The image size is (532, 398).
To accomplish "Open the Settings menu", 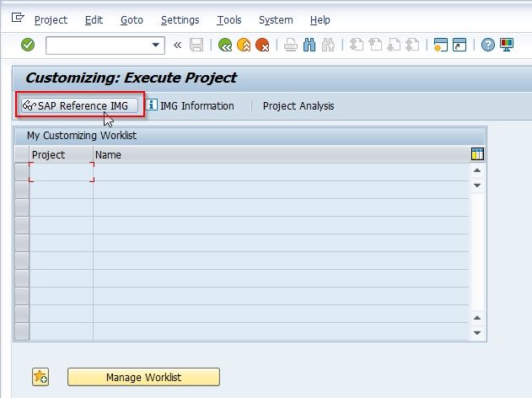I will [x=180, y=20].
